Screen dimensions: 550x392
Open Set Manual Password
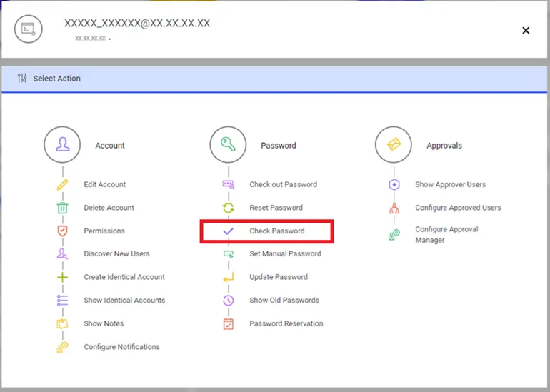pyautogui.click(x=285, y=253)
